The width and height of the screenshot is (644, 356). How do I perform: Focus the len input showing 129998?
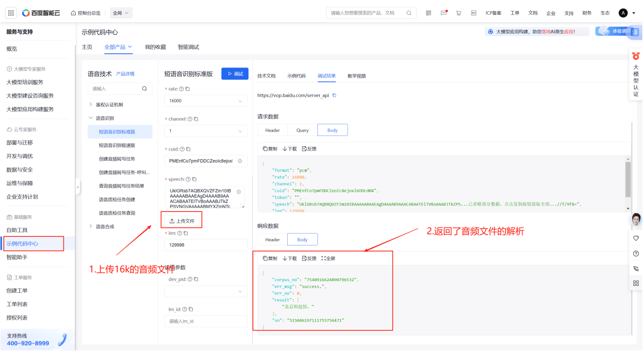[x=206, y=245]
